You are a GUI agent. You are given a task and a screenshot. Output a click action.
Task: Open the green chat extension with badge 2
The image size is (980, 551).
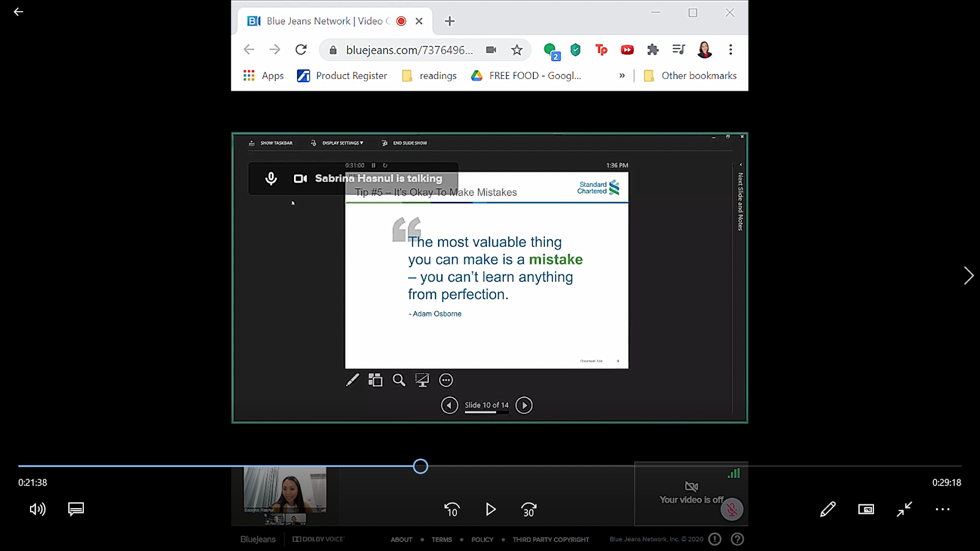coord(551,51)
